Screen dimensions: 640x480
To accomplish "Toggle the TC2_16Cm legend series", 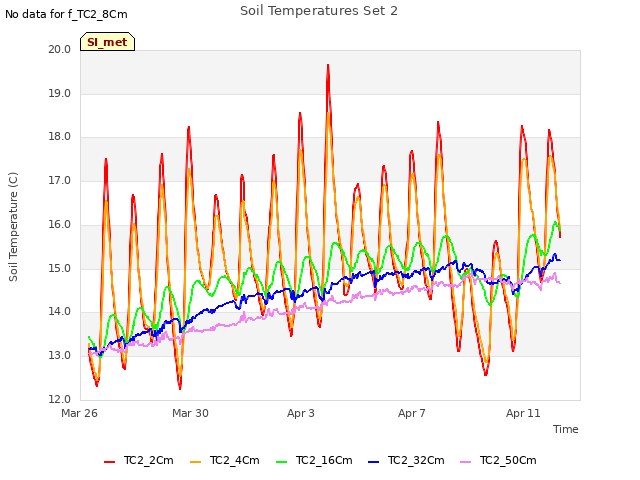I will [314, 460].
